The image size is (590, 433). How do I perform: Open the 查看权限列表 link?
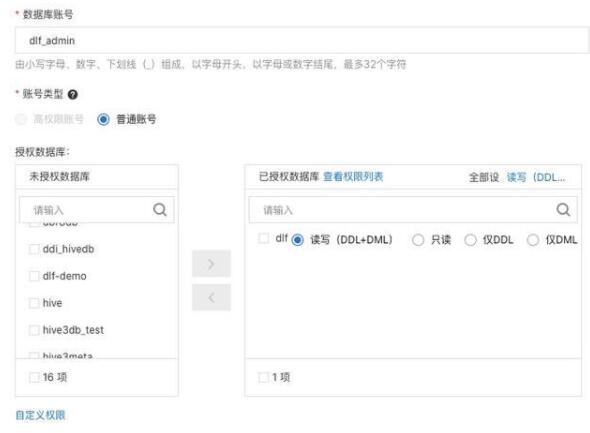point(353,176)
